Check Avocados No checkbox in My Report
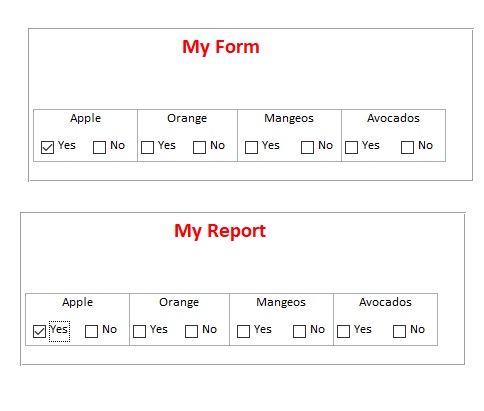The image size is (484, 411). [x=399, y=331]
